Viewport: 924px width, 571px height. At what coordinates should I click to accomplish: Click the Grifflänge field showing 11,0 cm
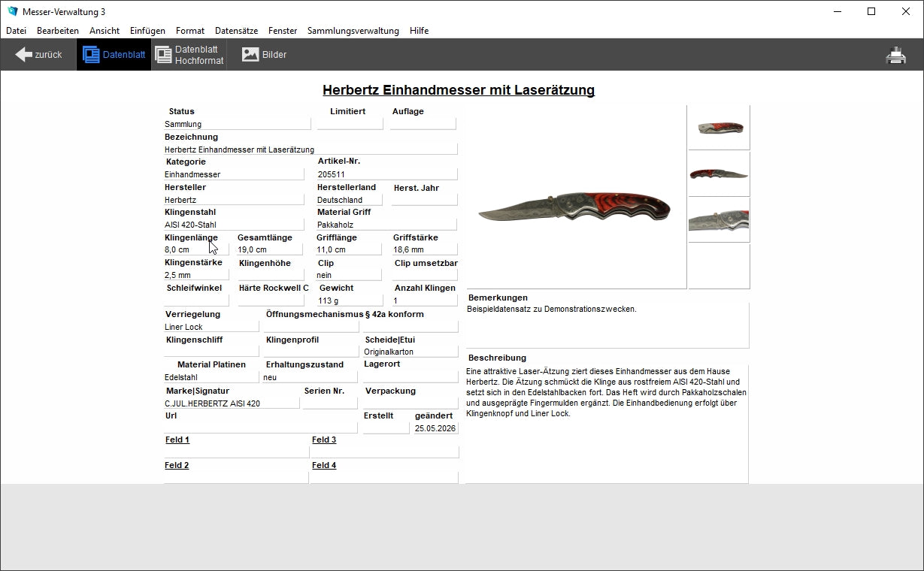[x=349, y=249]
